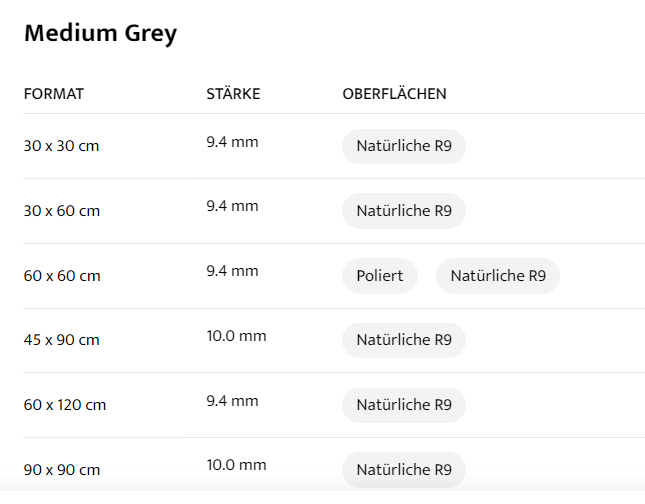Select the 45 x 90 cm format cell
The image size is (645, 504).
point(62,340)
